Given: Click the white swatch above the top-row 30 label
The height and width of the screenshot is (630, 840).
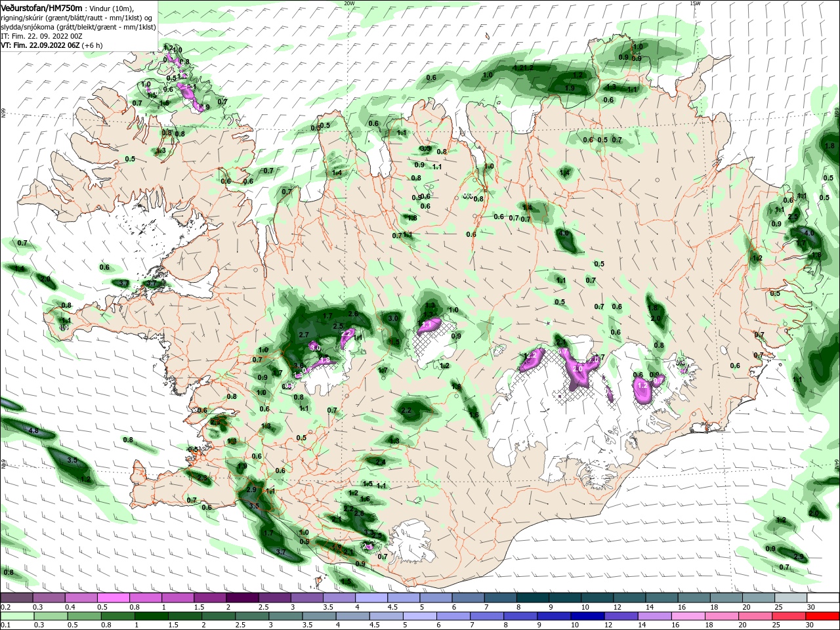Looking at the screenshot, I should [824, 598].
